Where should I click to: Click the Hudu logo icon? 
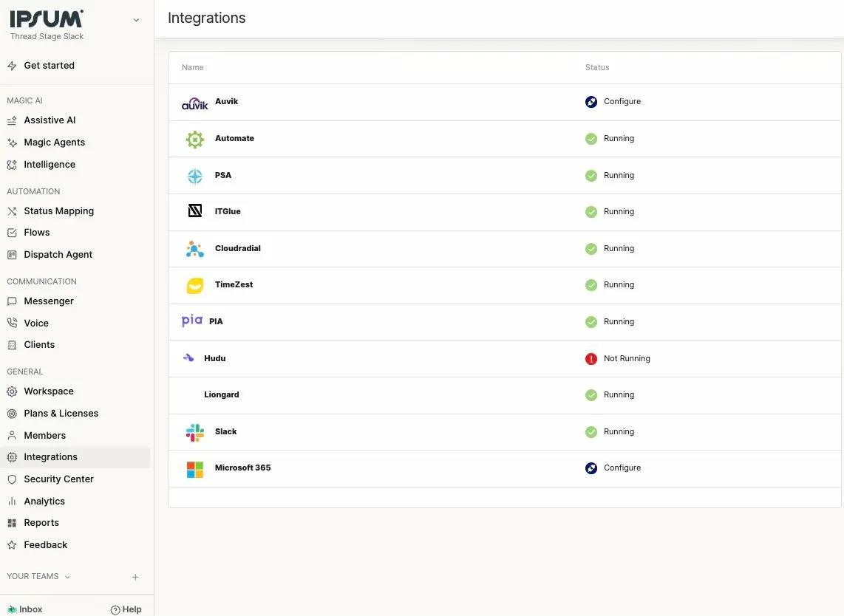188,357
